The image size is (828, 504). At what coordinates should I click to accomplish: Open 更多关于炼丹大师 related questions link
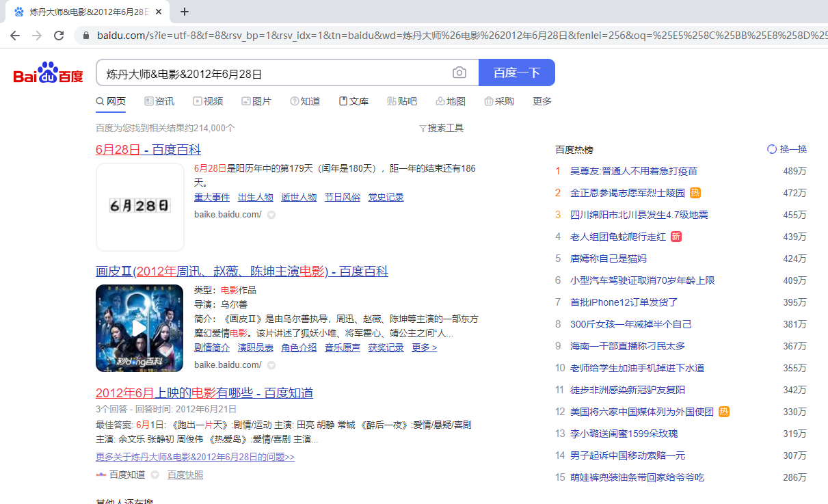[x=195, y=457]
